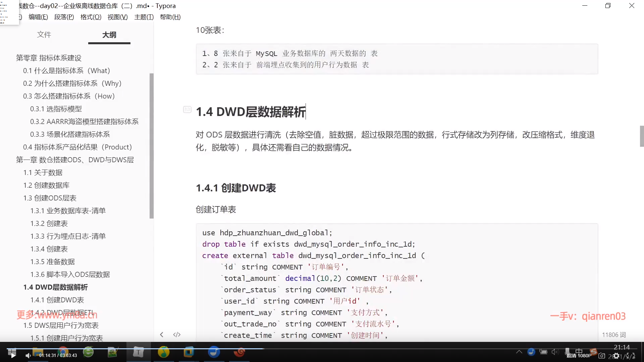Go to 1.3.6 脚本导入ODS层数据 in outline

coord(70,275)
